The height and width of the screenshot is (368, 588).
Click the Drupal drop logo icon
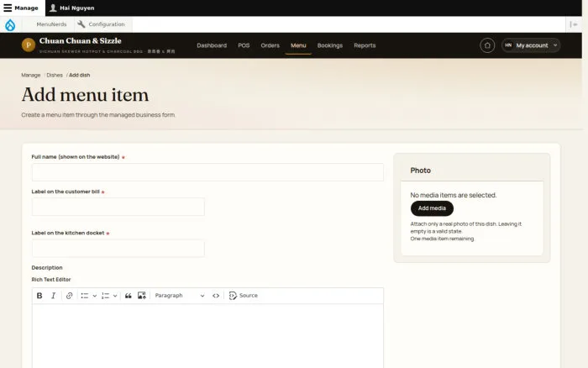click(x=10, y=24)
